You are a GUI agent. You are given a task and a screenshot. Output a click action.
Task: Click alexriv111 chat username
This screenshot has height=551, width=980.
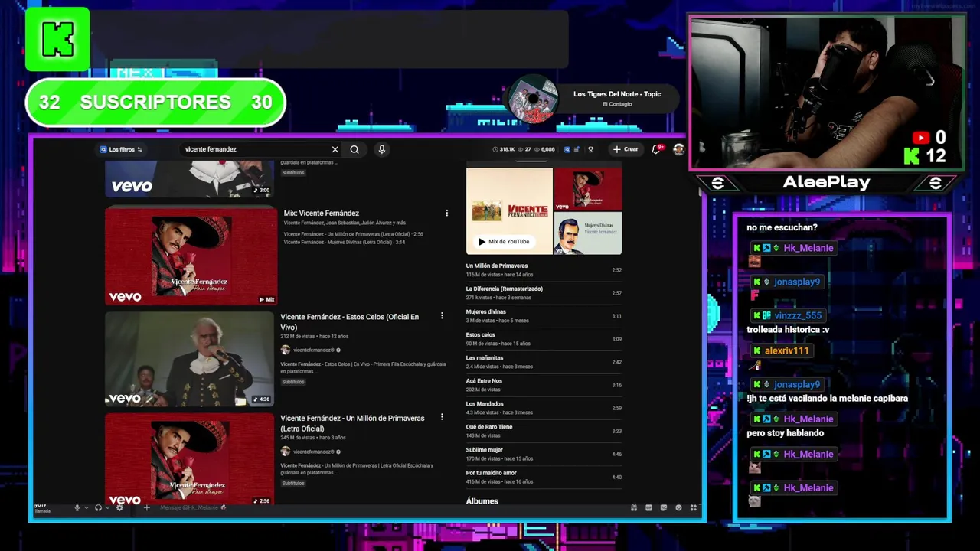786,350
